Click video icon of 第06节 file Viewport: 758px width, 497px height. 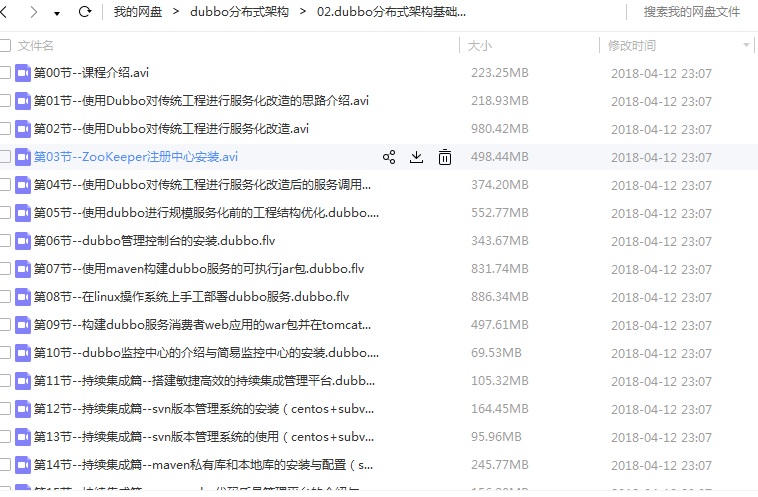coord(23,241)
